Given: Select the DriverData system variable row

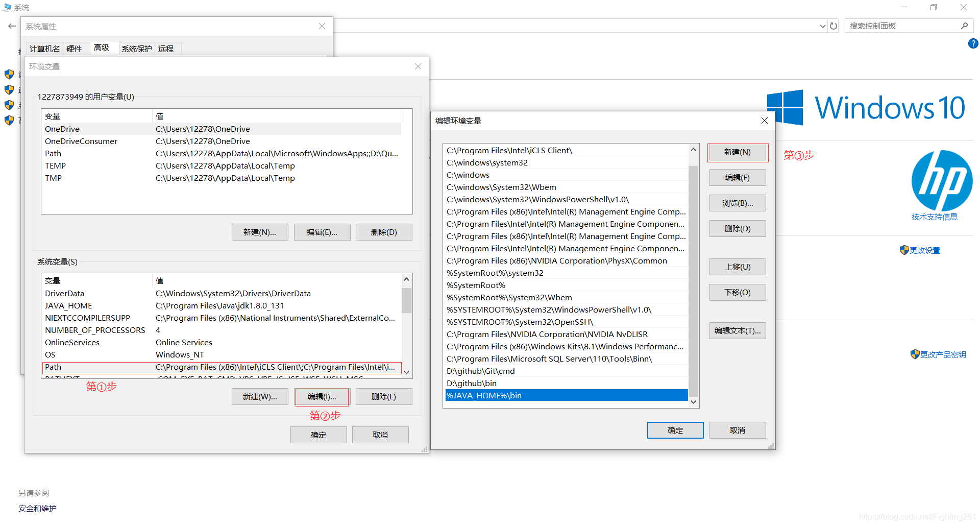Looking at the screenshot, I should click(222, 294).
